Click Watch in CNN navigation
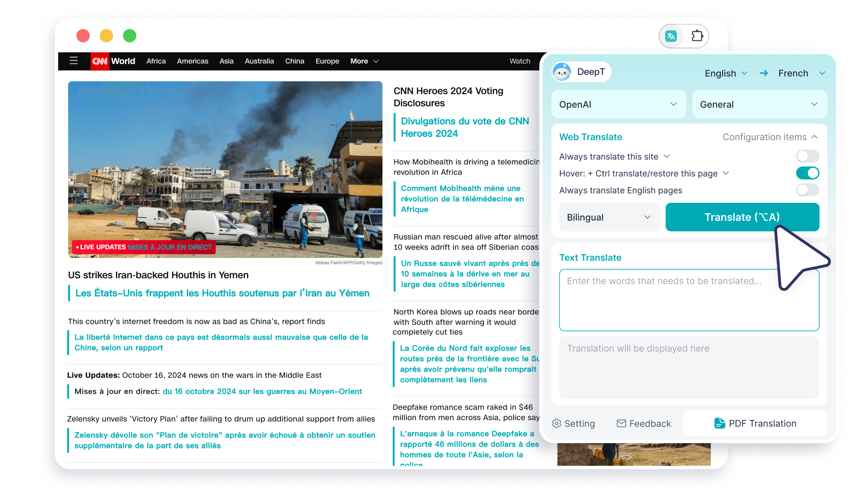851x504 pixels. pyautogui.click(x=520, y=61)
